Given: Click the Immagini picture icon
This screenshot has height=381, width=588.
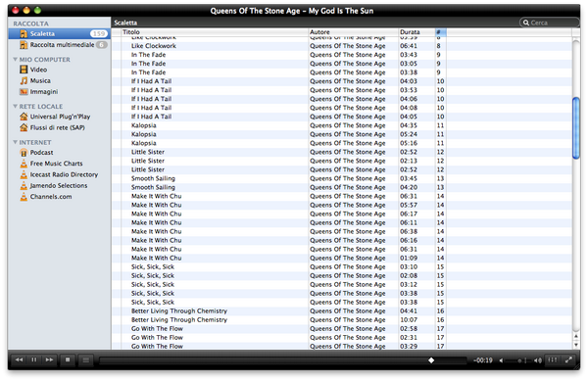Looking at the screenshot, I should pos(24,92).
